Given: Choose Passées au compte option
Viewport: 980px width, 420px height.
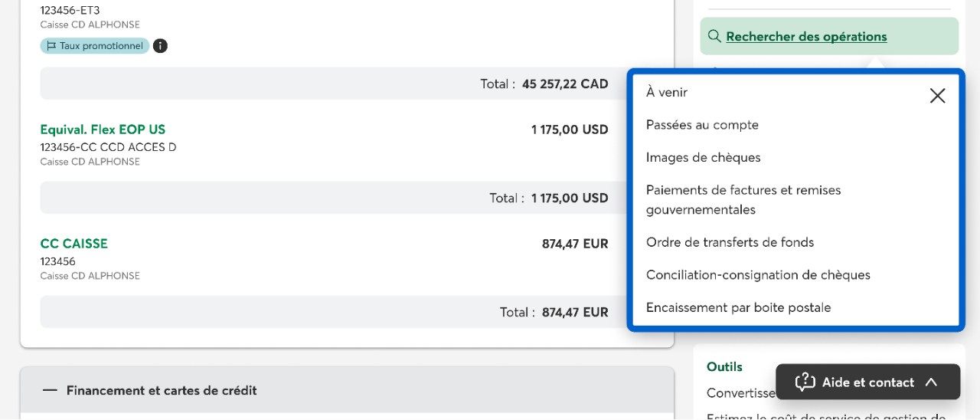Looking at the screenshot, I should coord(702,125).
